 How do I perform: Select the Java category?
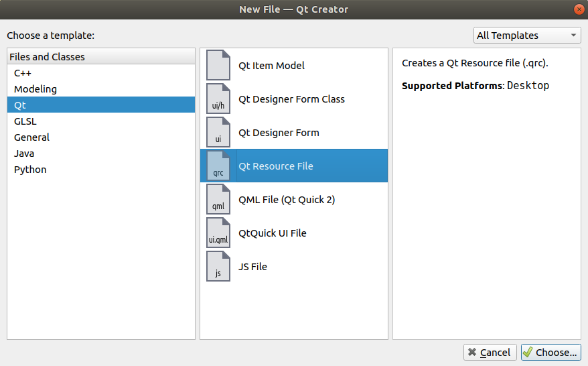click(x=101, y=154)
